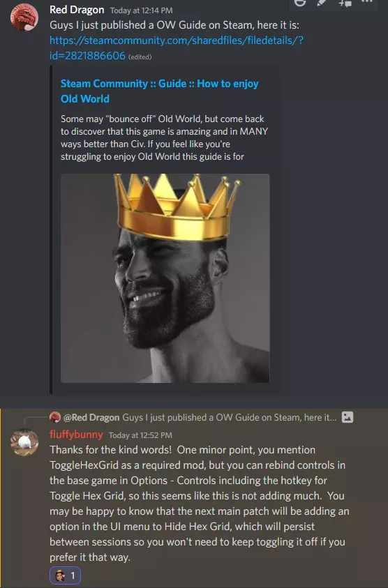
Task: Click the embed description about Old World
Action: point(165,137)
